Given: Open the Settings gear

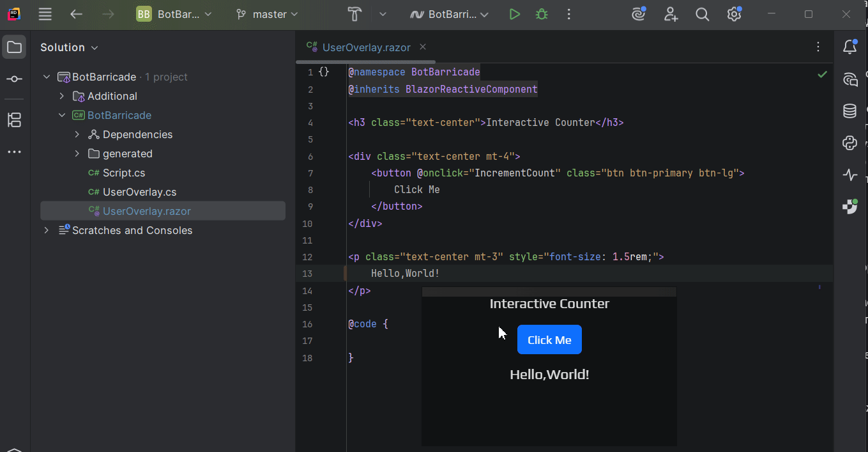Looking at the screenshot, I should tap(733, 13).
